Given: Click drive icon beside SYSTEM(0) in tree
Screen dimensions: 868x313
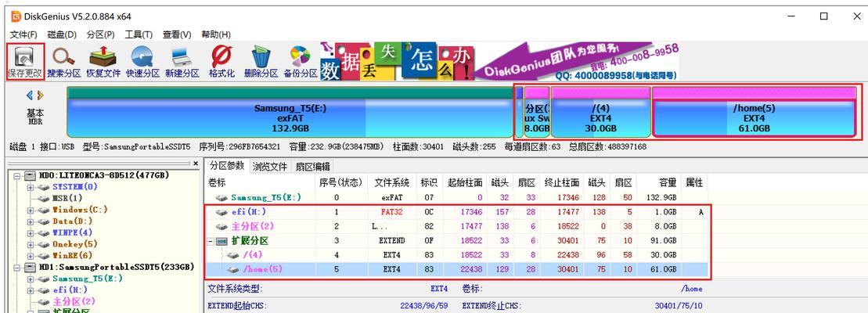Looking at the screenshot, I should coord(45,187).
